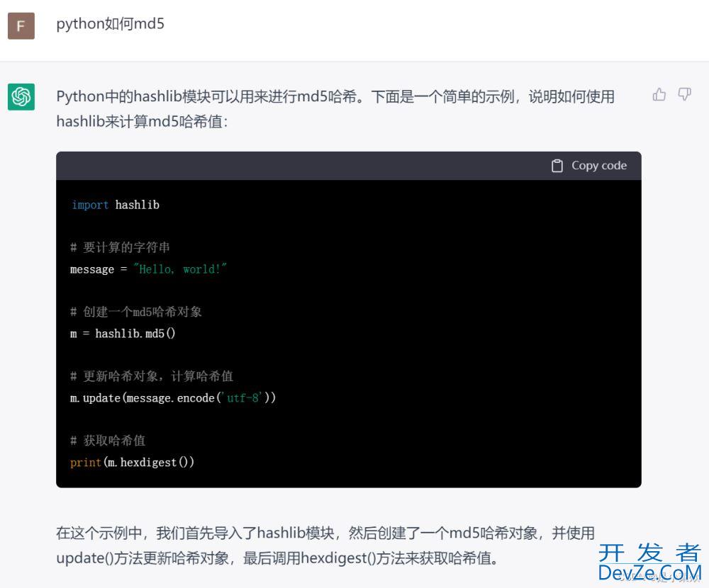This screenshot has width=709, height=588.
Task: Click the line 'm = hashlib.md5()'
Action: pos(123,334)
